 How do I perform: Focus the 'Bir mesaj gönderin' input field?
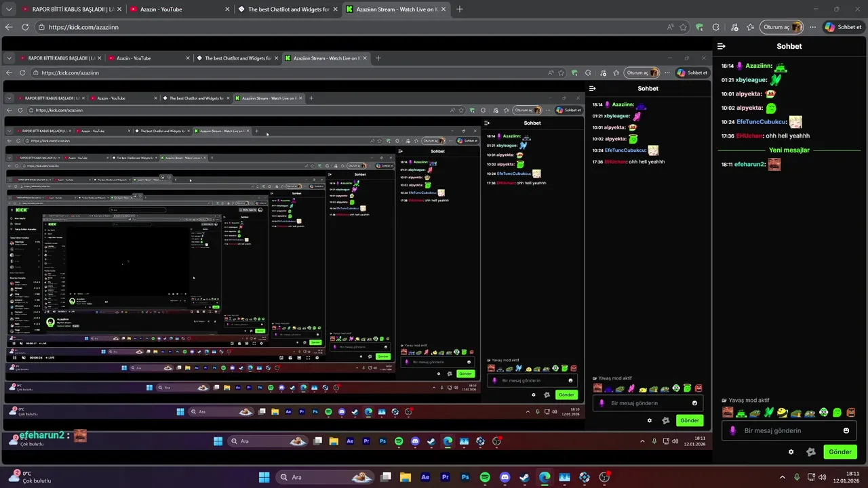point(788,430)
